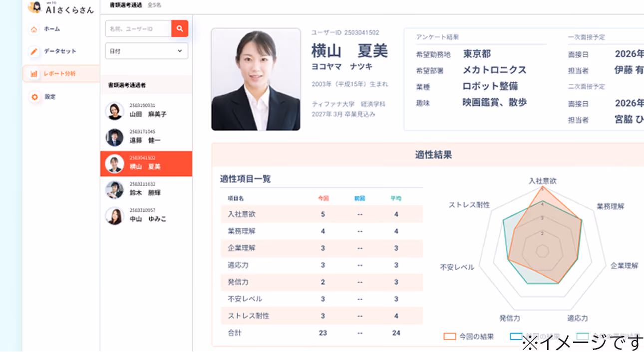Click the メカトロニクス department value
Screen dimensions: 644x352
click(494, 70)
